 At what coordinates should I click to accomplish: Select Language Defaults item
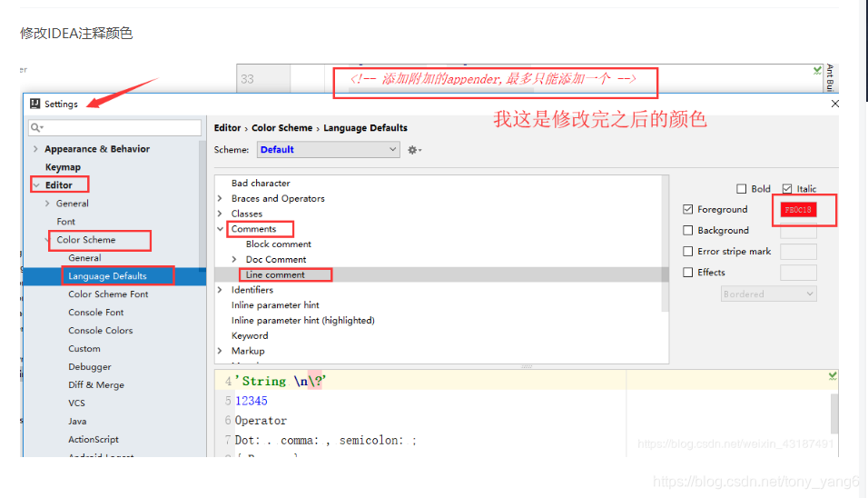coord(107,276)
